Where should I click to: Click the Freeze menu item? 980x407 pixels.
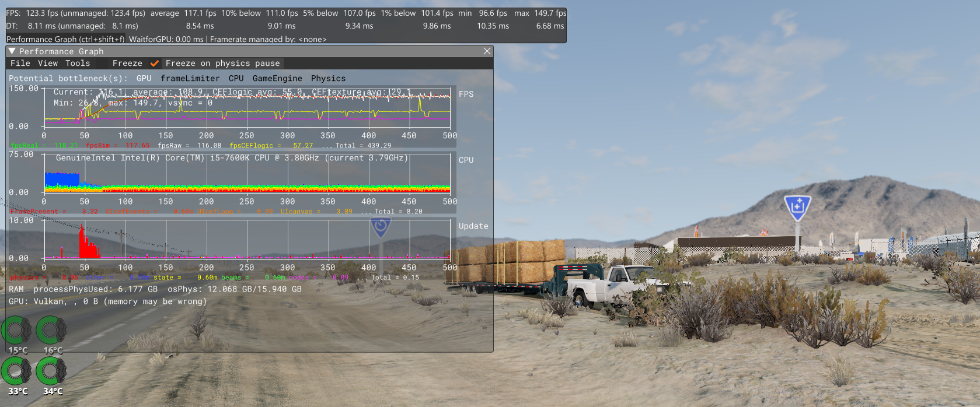[127, 63]
